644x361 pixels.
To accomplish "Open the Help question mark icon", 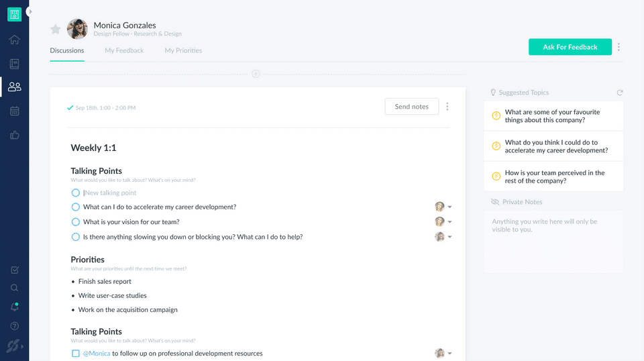I will click(x=15, y=326).
